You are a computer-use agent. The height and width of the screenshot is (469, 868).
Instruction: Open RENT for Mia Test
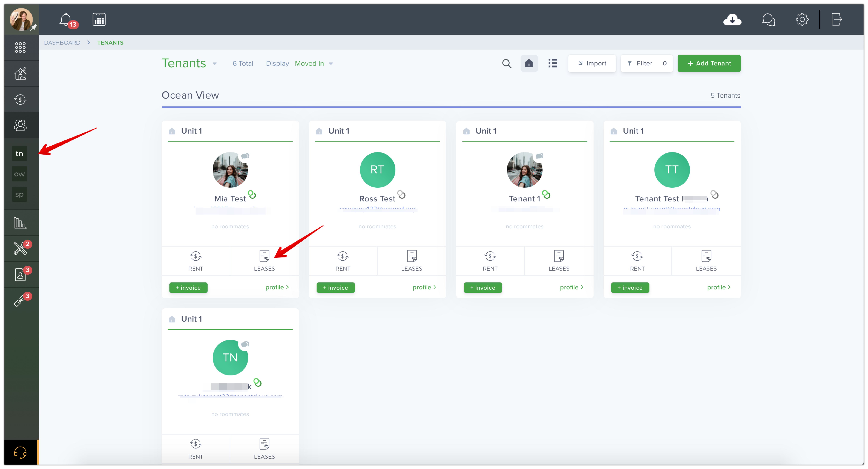(195, 261)
